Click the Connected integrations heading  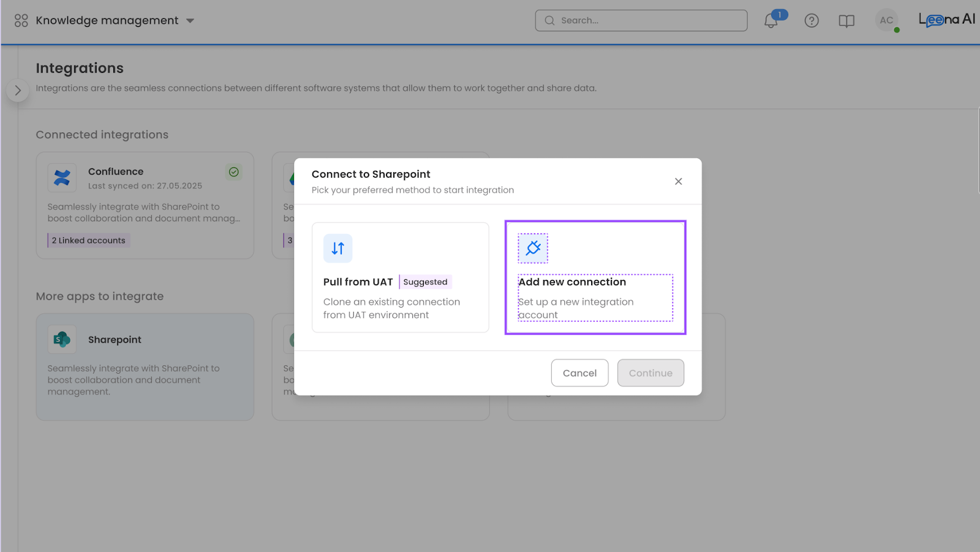pyautogui.click(x=102, y=135)
